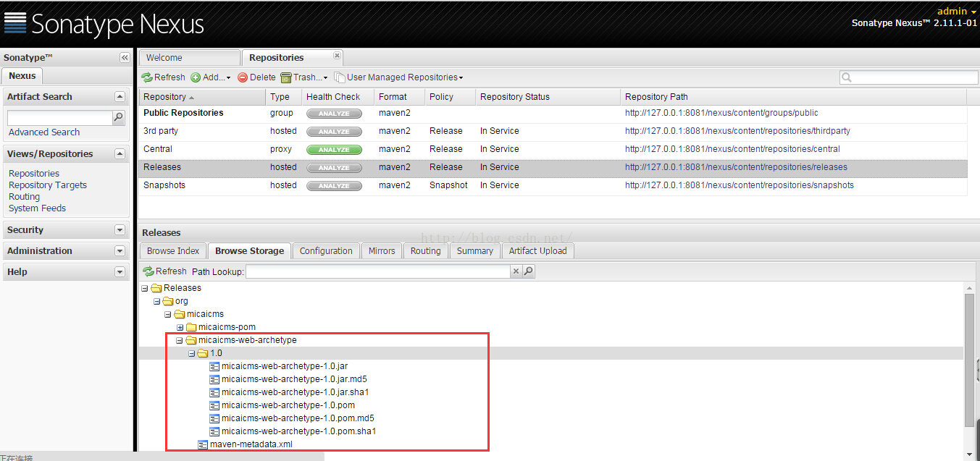Viewport: 980px width, 461px height.
Task: Open the thirdparty repository path URL
Action: [x=737, y=131]
